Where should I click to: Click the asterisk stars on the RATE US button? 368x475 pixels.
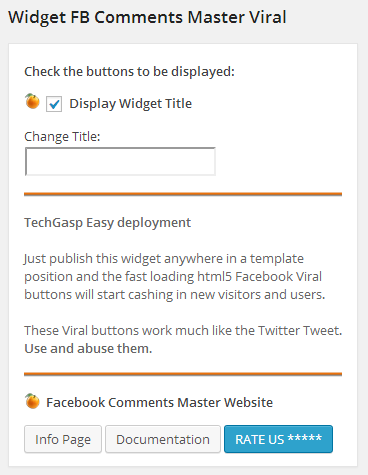[305, 437]
